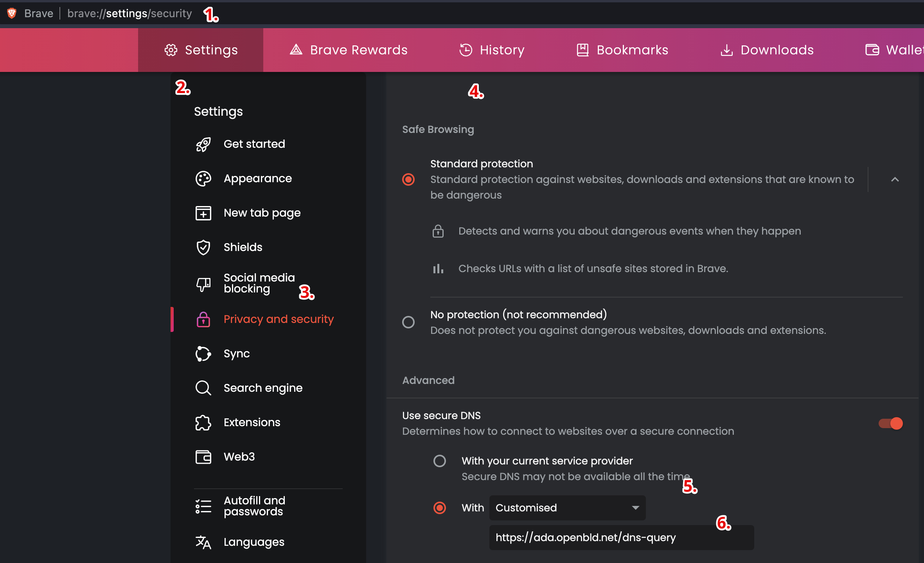Click the Brave Rewards triangle icon
Screen dimensions: 924x563
point(296,50)
